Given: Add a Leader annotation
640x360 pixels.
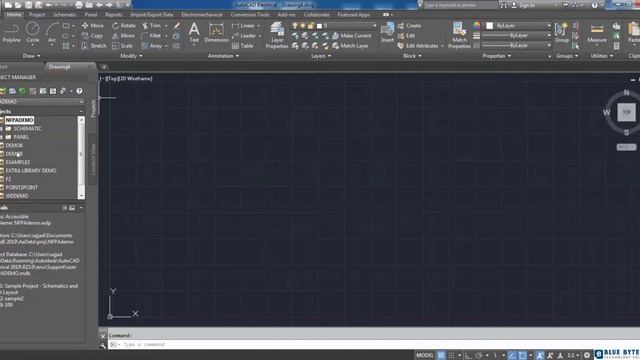Looking at the screenshot, I should click(244, 36).
